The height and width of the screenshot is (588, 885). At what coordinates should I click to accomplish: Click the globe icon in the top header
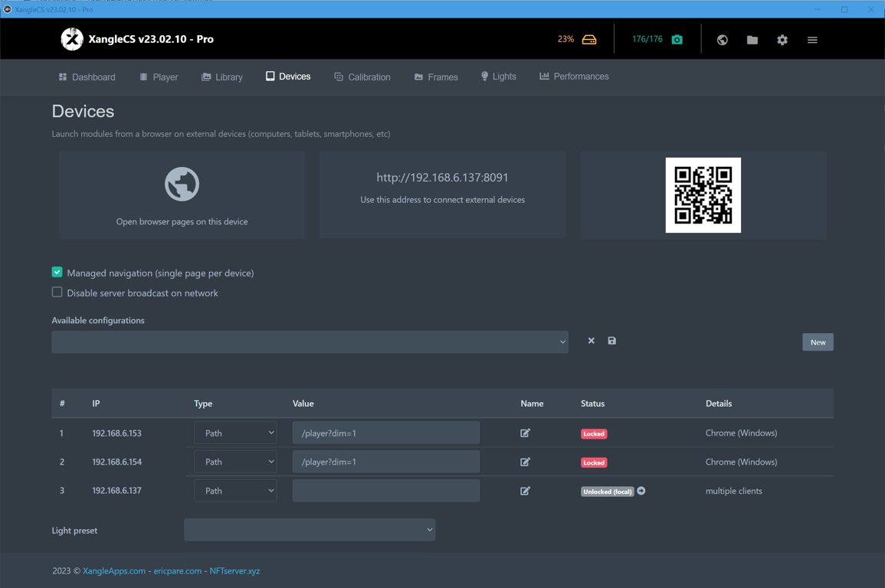tap(722, 40)
